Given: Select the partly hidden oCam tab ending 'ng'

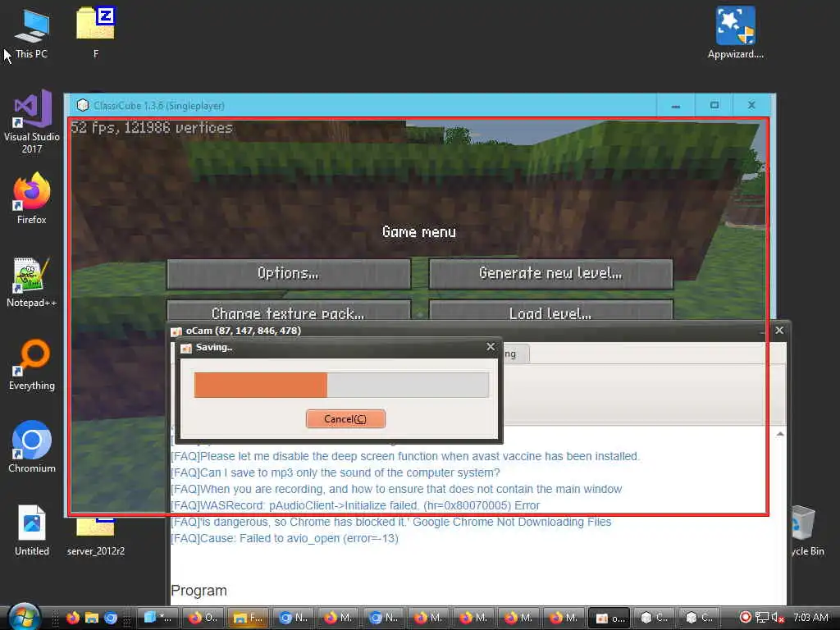Looking at the screenshot, I should [x=515, y=354].
